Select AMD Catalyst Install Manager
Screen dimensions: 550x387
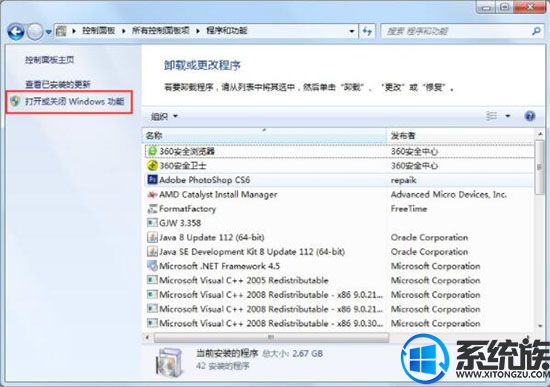(x=339, y=194)
